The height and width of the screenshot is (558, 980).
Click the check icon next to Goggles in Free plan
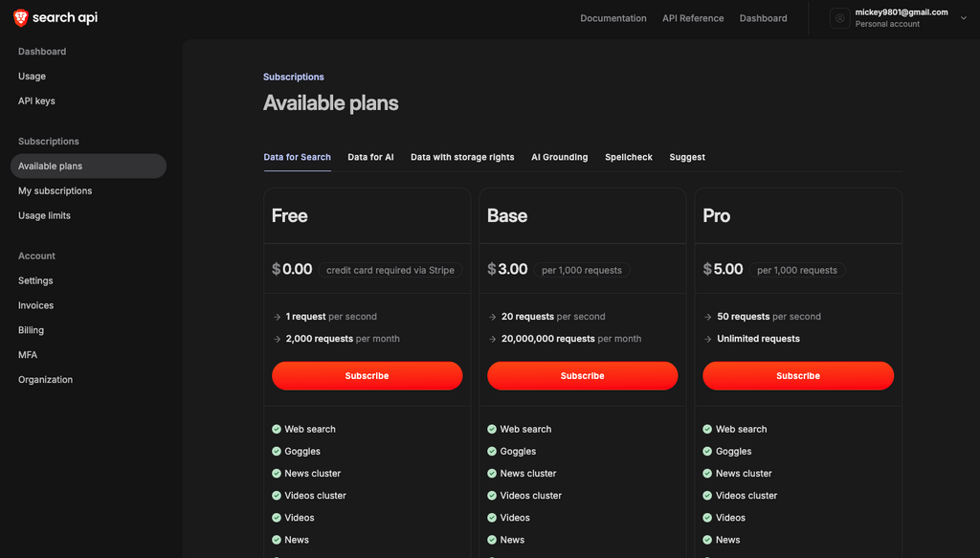[x=277, y=451]
